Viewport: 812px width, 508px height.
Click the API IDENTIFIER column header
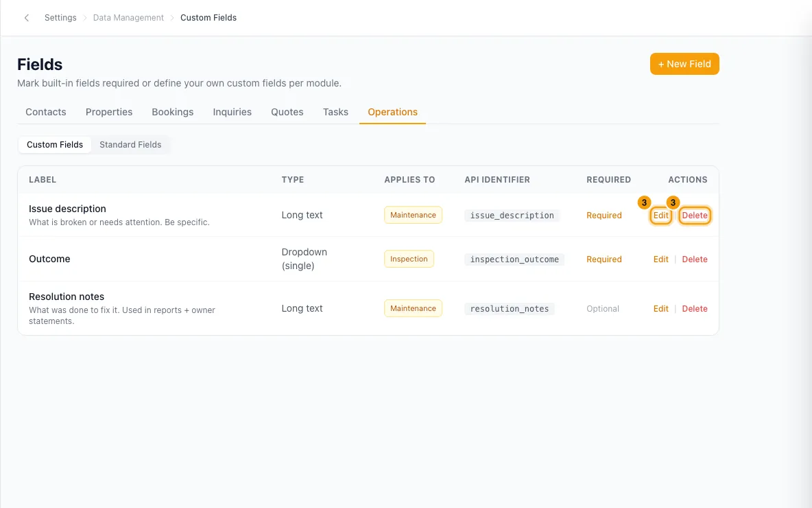pyautogui.click(x=497, y=180)
